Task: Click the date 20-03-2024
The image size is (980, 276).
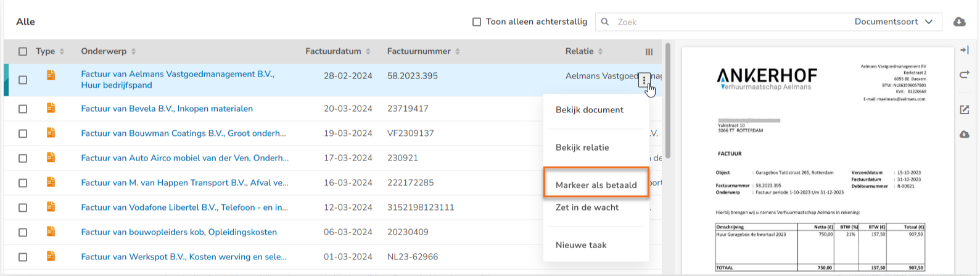Action: pos(348,109)
